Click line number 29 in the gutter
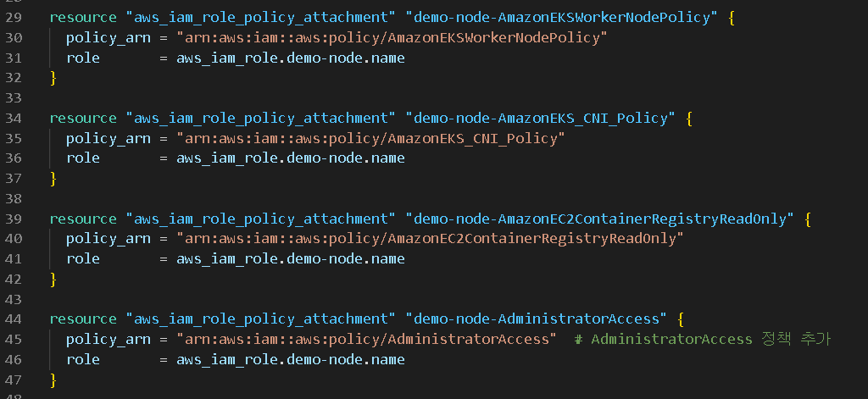 point(14,18)
